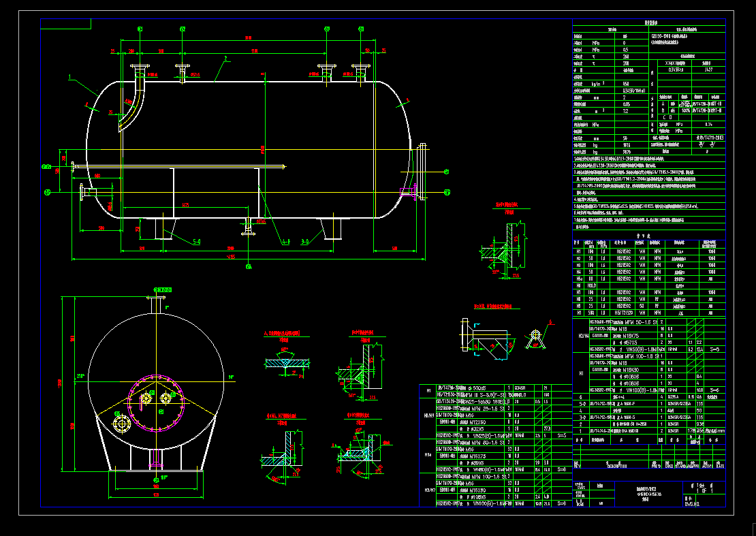Click the "N3/N7" group label in lower table
This screenshot has height=536, width=756.
(428, 490)
